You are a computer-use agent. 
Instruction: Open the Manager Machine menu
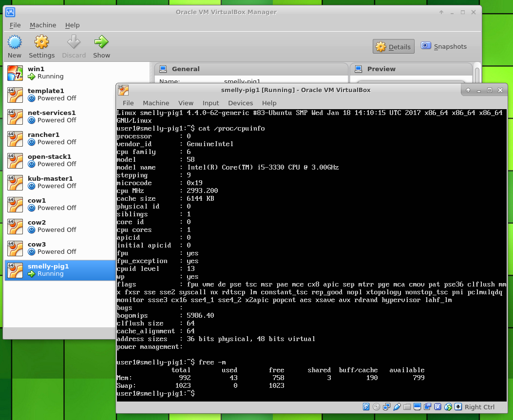(x=43, y=25)
